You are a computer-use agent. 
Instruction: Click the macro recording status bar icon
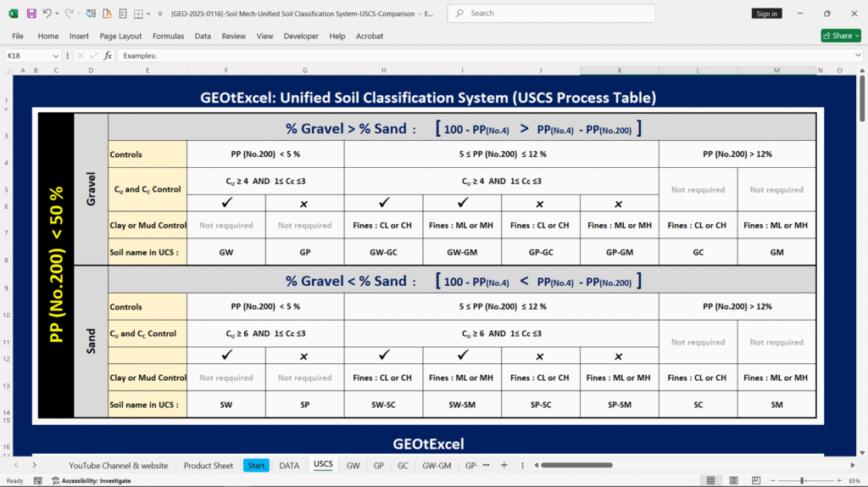click(x=37, y=481)
